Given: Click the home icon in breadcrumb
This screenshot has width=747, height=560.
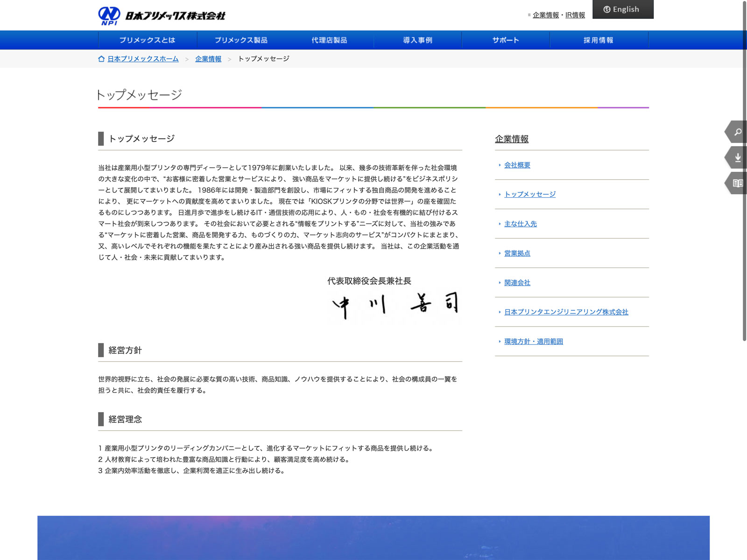Looking at the screenshot, I should 101,59.
